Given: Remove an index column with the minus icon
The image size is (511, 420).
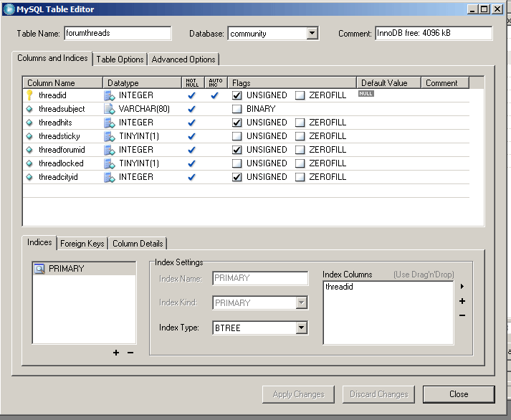Looking at the screenshot, I should pos(462,315).
